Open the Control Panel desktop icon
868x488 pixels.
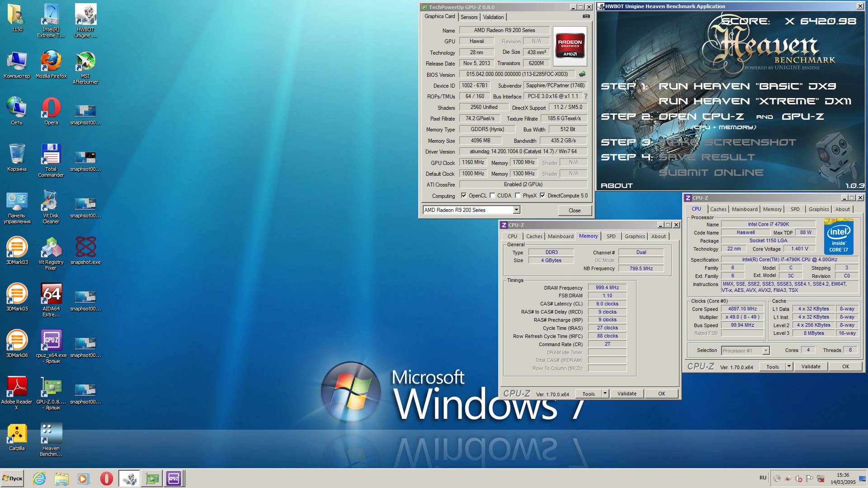point(17,207)
